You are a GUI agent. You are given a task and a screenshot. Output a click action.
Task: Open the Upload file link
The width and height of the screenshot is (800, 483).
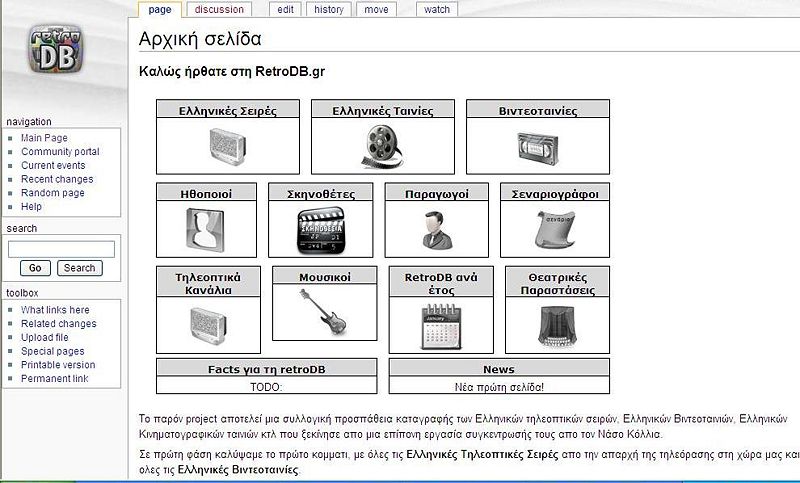coord(44,337)
